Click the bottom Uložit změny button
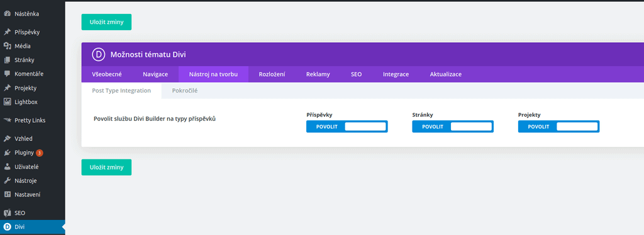Screen dimensions: 644x235 coord(106,167)
